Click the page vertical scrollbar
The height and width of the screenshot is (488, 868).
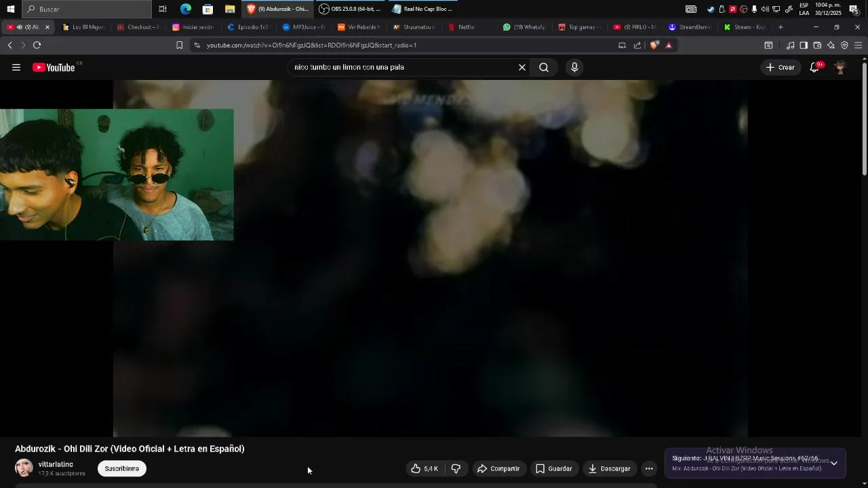tap(865, 119)
